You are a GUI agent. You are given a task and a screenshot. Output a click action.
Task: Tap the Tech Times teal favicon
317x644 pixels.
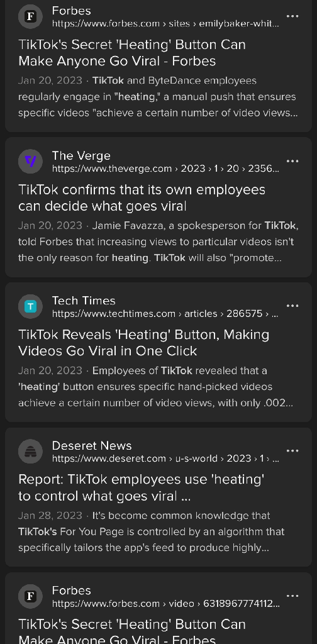[x=30, y=306]
